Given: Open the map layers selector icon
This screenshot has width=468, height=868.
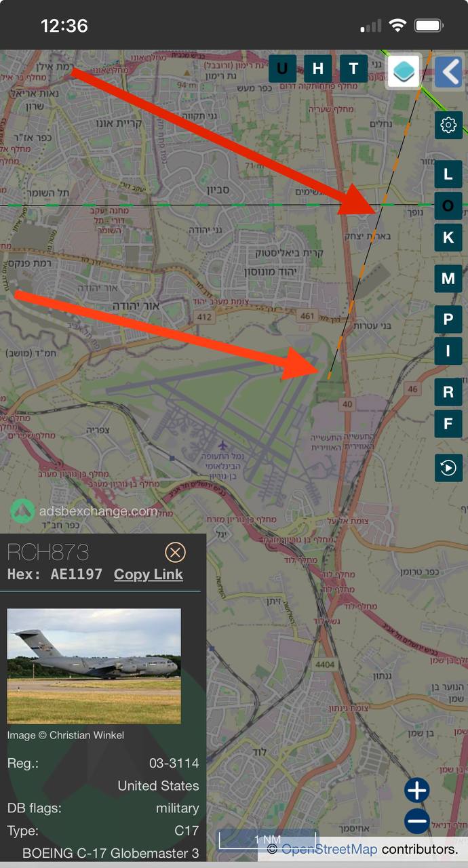Looking at the screenshot, I should (x=404, y=71).
